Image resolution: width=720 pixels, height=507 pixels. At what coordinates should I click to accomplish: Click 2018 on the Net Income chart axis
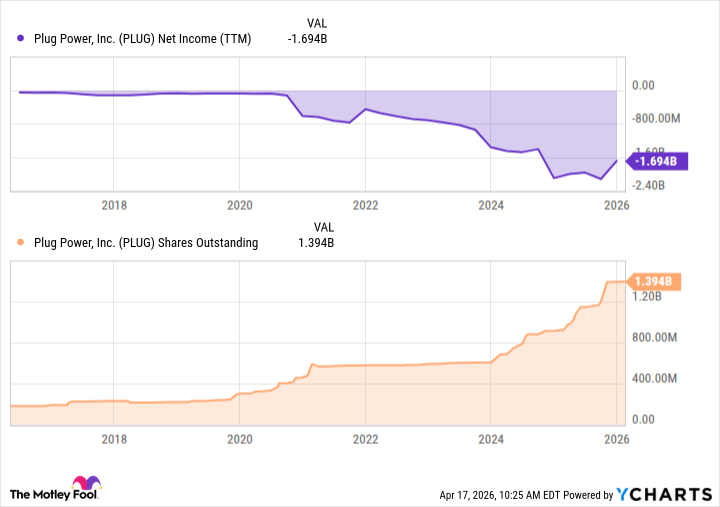coord(115,205)
